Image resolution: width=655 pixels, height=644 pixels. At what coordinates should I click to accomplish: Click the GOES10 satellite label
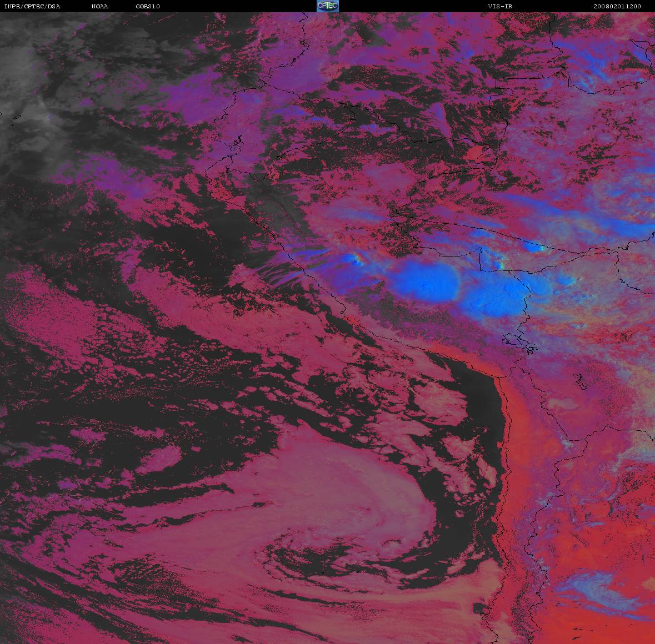click(x=148, y=6)
